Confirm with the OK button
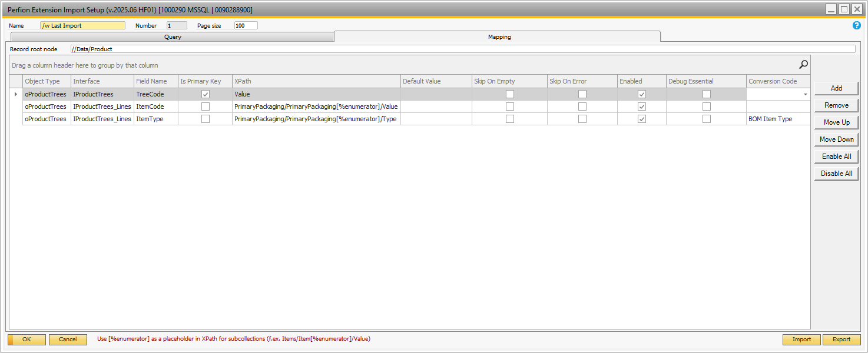Image resolution: width=868 pixels, height=353 pixels. (26, 339)
